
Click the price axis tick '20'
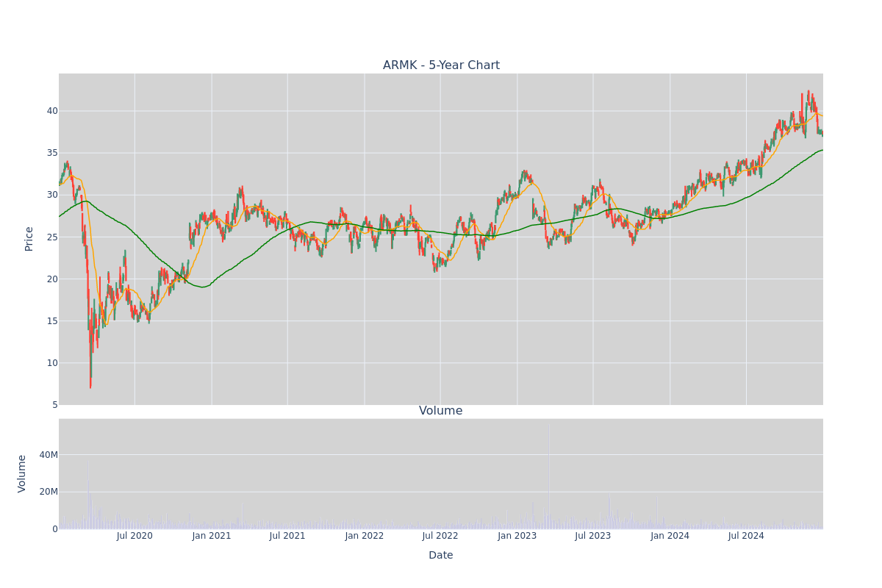tap(53, 279)
